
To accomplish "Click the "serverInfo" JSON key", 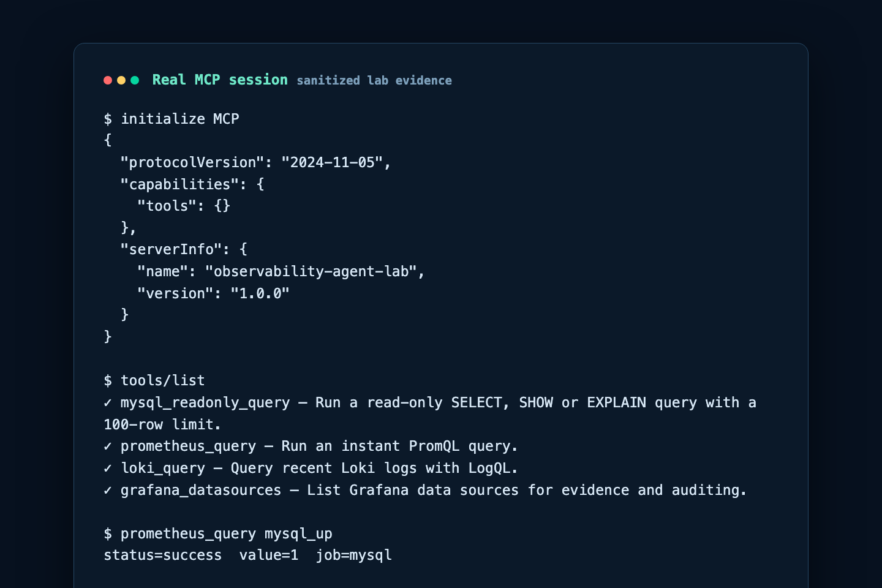I will coord(171,249).
